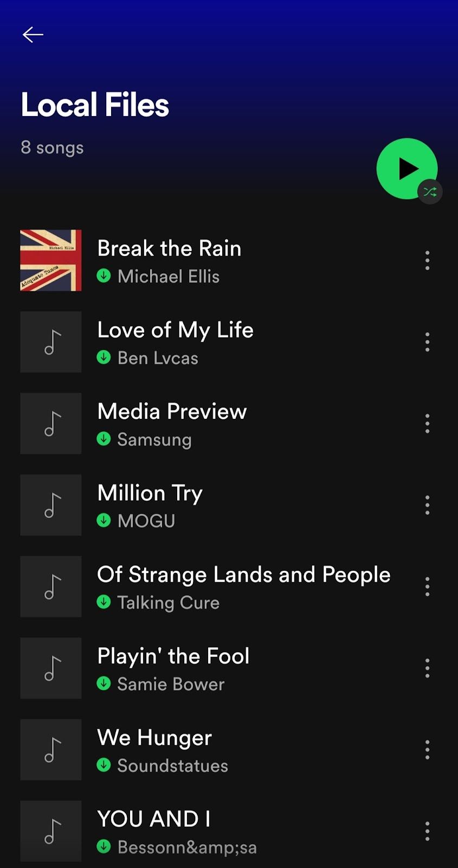Open more options for Million Try
This screenshot has width=458, height=868.
click(427, 505)
